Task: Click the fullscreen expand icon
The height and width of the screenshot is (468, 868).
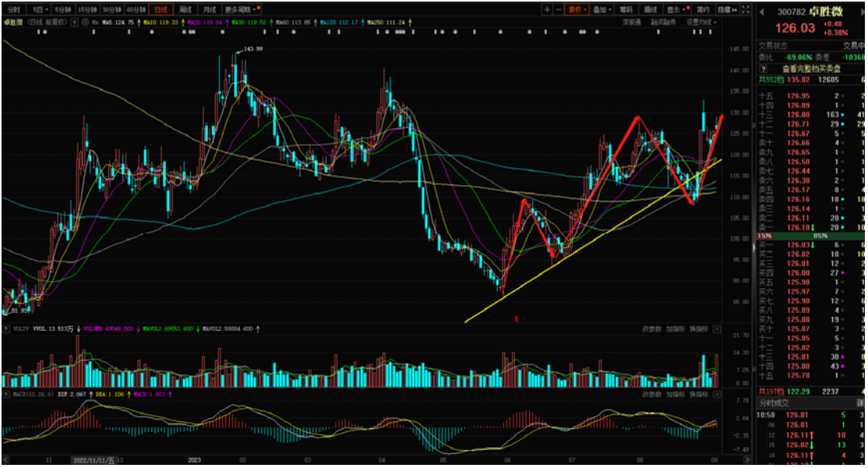Action: point(746,9)
